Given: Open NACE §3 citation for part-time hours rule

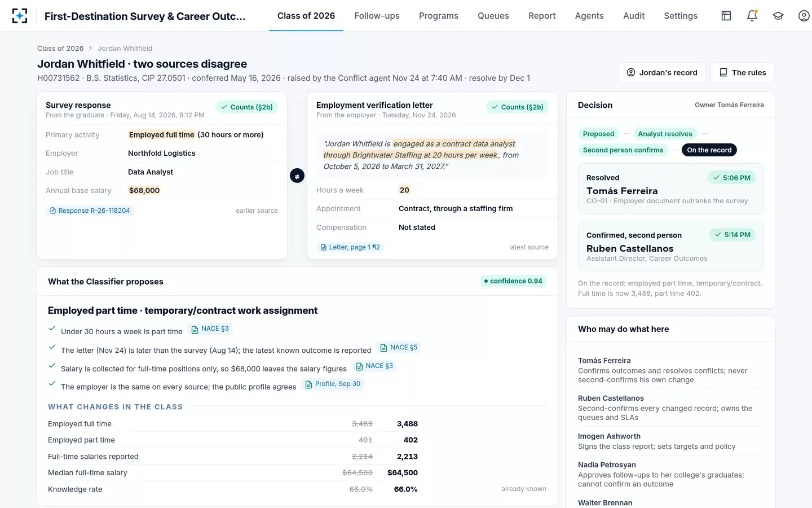Looking at the screenshot, I should (x=210, y=329).
